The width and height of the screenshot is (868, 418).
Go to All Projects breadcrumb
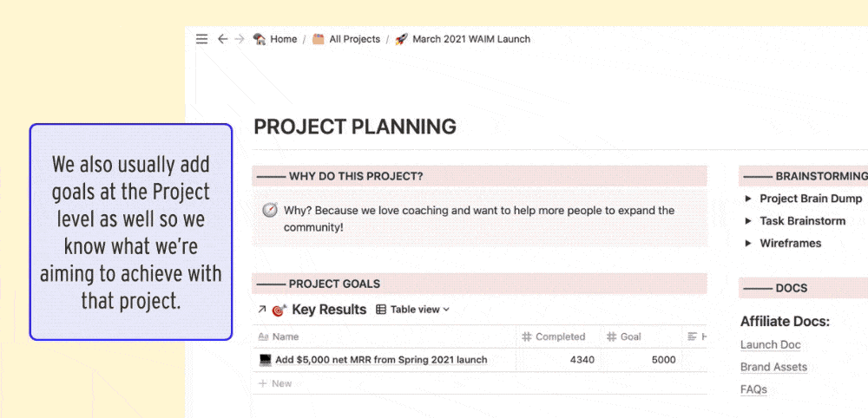pos(354,39)
